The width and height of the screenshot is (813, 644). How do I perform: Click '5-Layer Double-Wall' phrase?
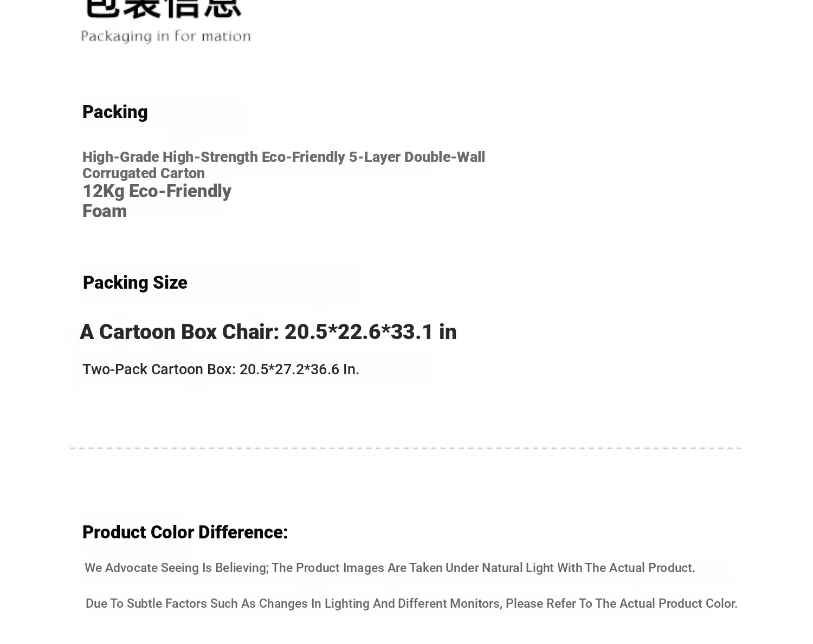(x=417, y=157)
